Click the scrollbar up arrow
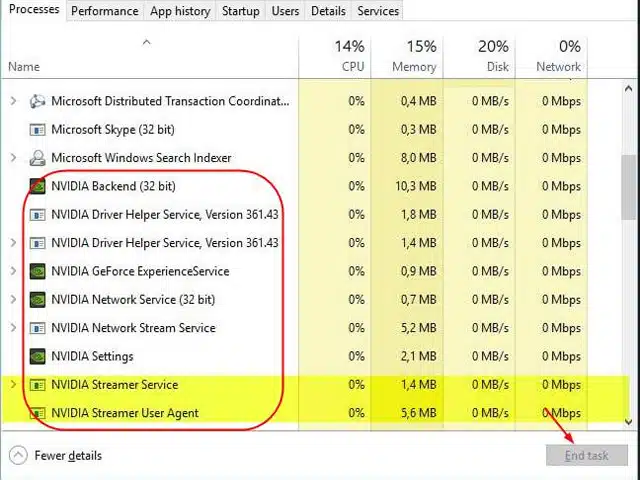This screenshot has width=640, height=480. click(x=629, y=88)
